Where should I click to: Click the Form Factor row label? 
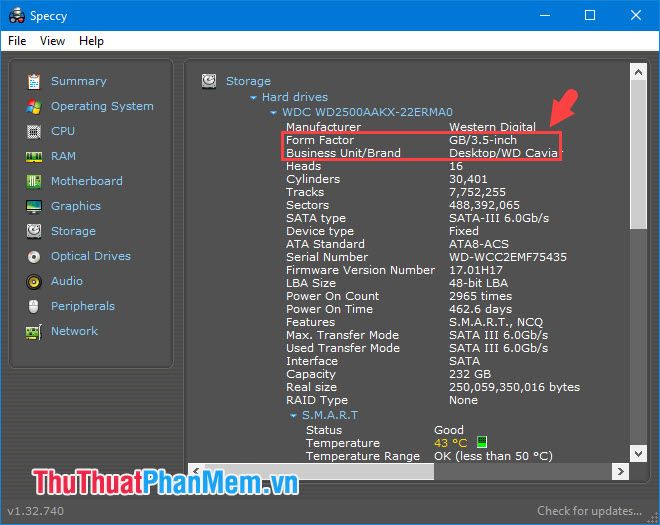[320, 140]
